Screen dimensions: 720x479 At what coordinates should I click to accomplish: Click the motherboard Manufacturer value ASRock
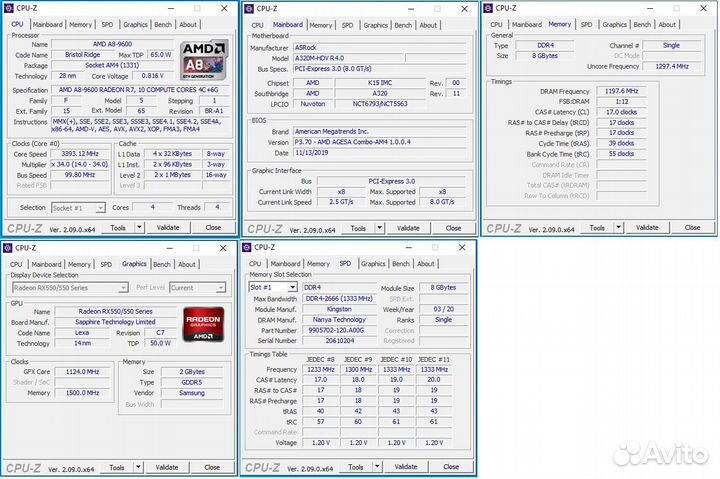point(380,47)
